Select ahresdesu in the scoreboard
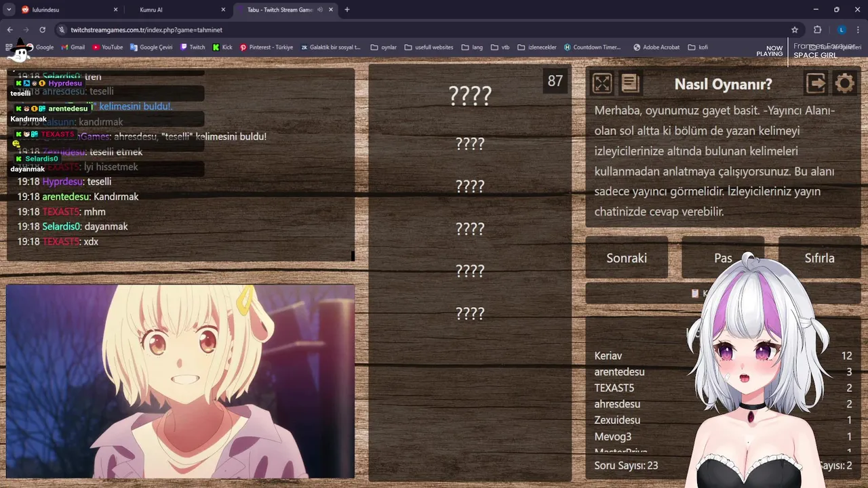This screenshot has width=868, height=488. pos(617,404)
